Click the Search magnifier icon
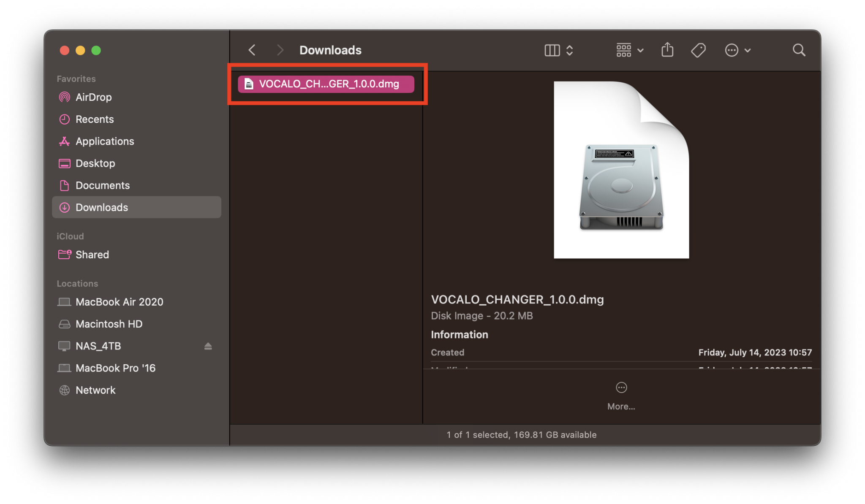Screen dimensions: 865x504 [x=798, y=50]
